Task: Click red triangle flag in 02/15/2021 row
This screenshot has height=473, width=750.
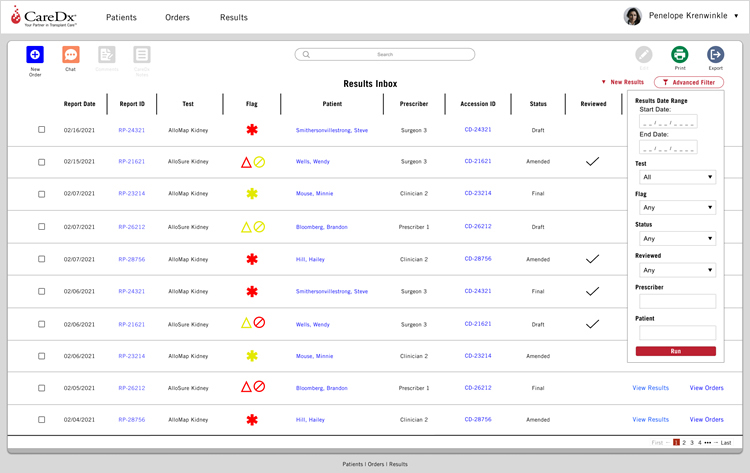Action: [246, 162]
